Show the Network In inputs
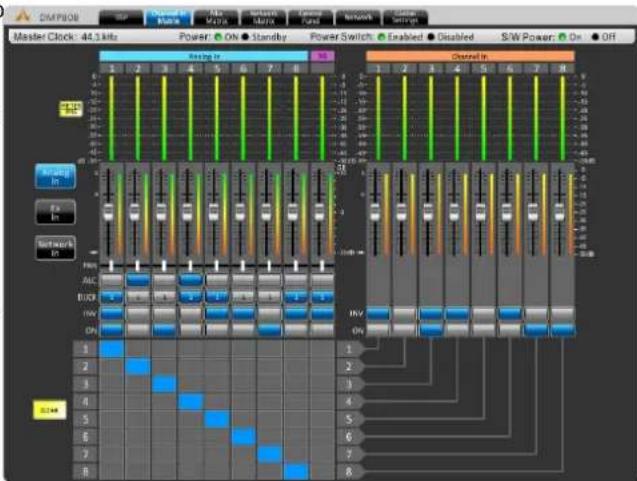This screenshot has height=481, width=637. [55, 248]
